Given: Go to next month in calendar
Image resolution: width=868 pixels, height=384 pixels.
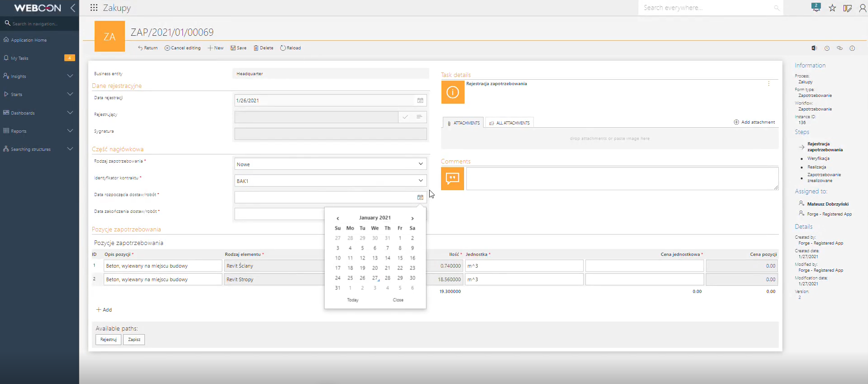Looking at the screenshot, I should [x=412, y=218].
